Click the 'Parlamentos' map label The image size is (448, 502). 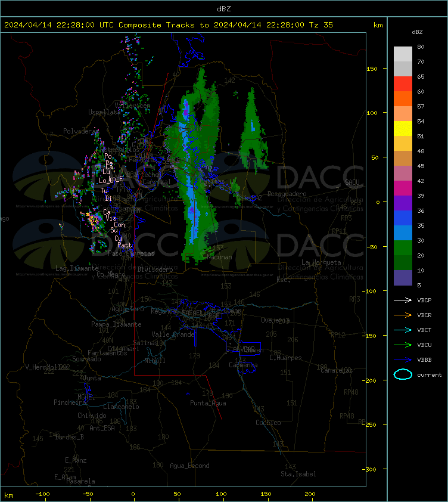tap(107, 353)
